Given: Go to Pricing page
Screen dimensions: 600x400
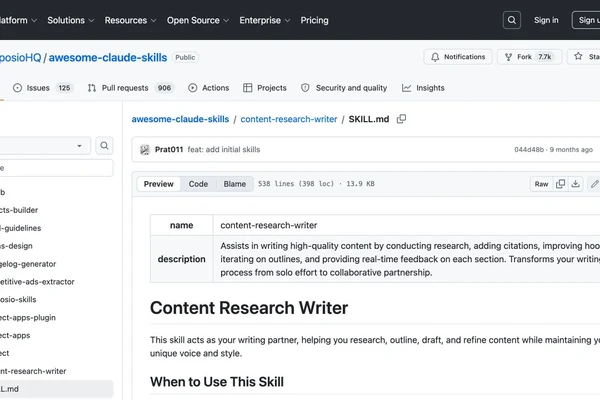Looking at the screenshot, I should 314,20.
